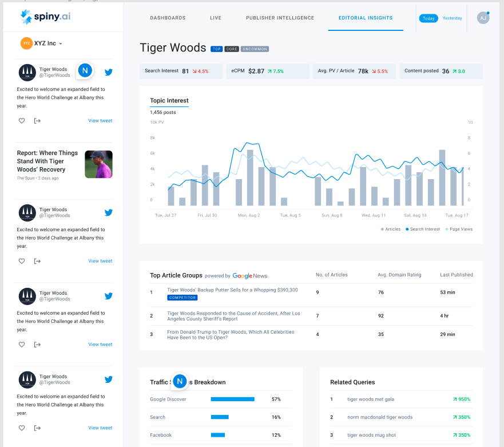Switch to the LIVE tab

coord(216,18)
